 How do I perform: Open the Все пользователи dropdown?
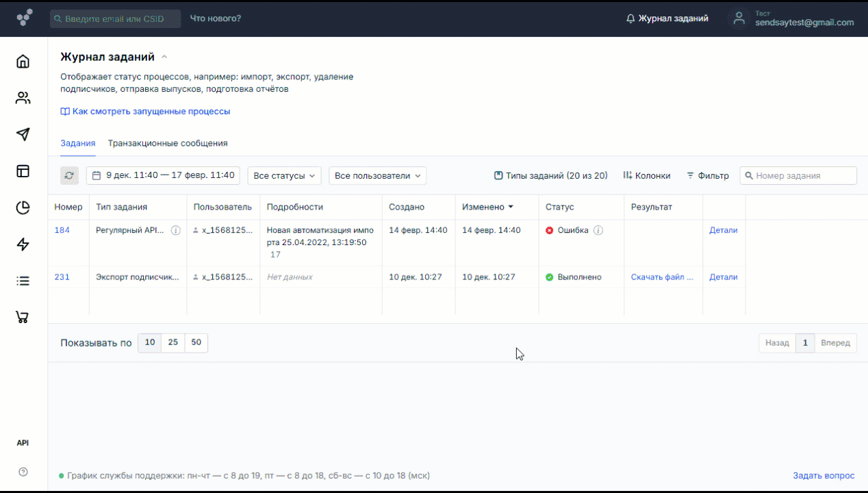377,176
